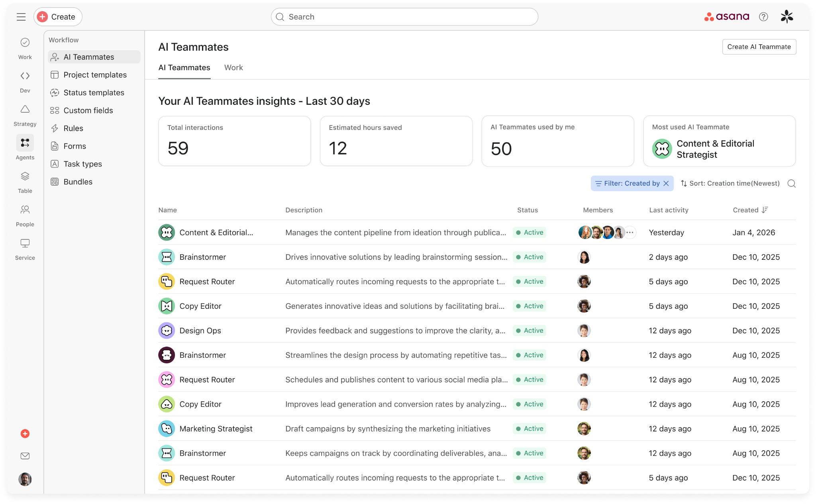Viewport: 816px width, 504px height.
Task: Click the Marketing Strategist agent icon
Action: (x=167, y=429)
